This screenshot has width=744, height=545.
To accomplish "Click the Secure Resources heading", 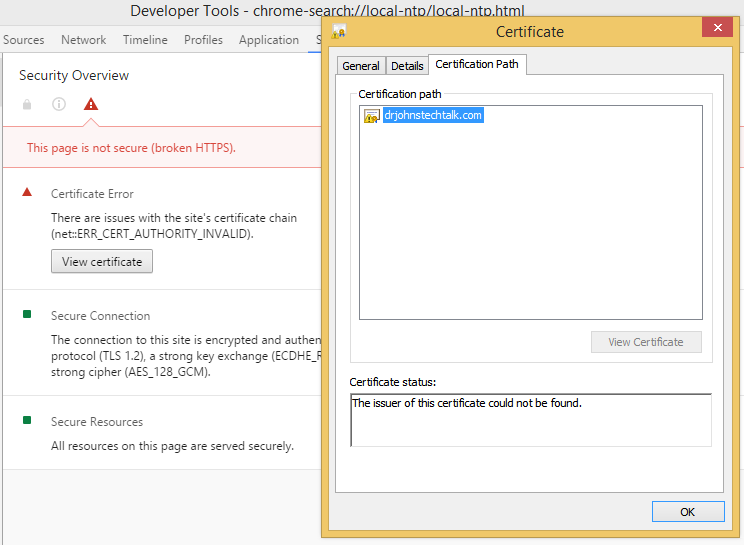I will (97, 422).
